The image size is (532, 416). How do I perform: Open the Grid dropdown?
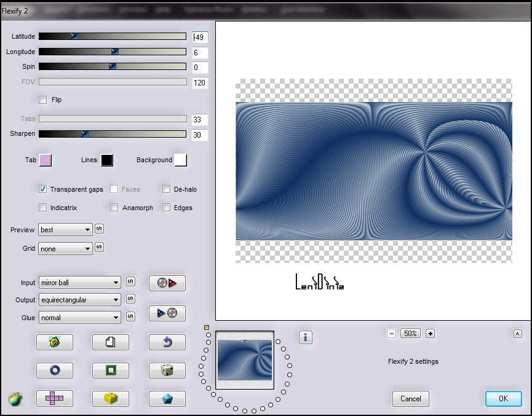65,248
